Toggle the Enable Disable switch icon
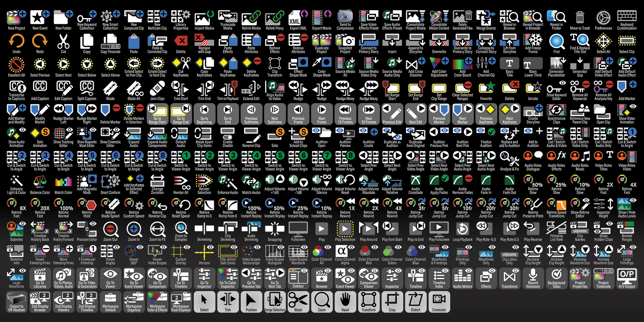644x322 pixels. [228, 138]
